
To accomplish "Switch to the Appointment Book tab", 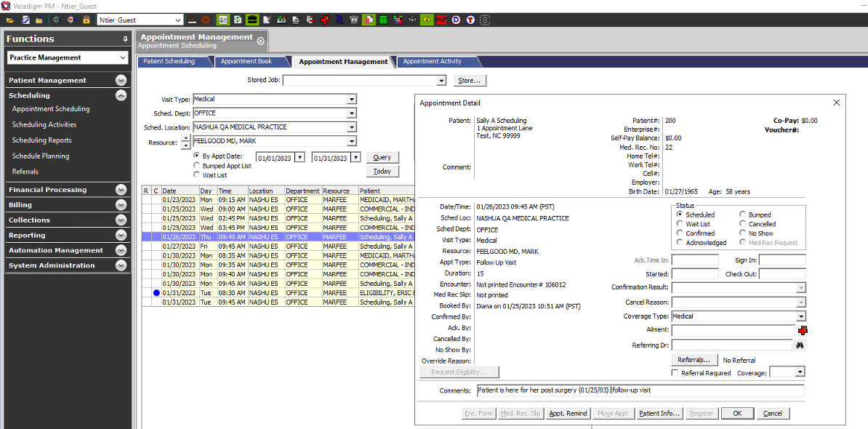I will pos(247,62).
